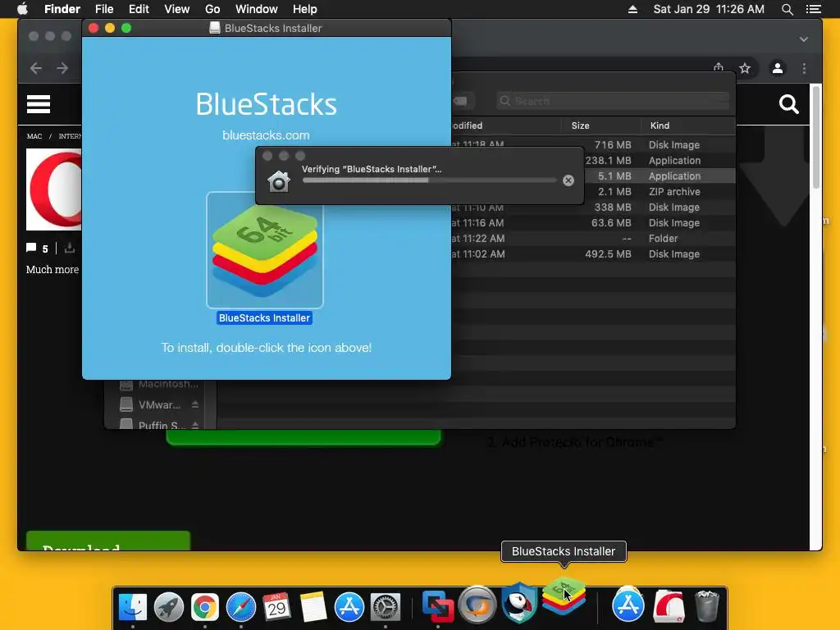Sort by the Kind column header
Viewport: 840px width, 630px height.
point(660,126)
